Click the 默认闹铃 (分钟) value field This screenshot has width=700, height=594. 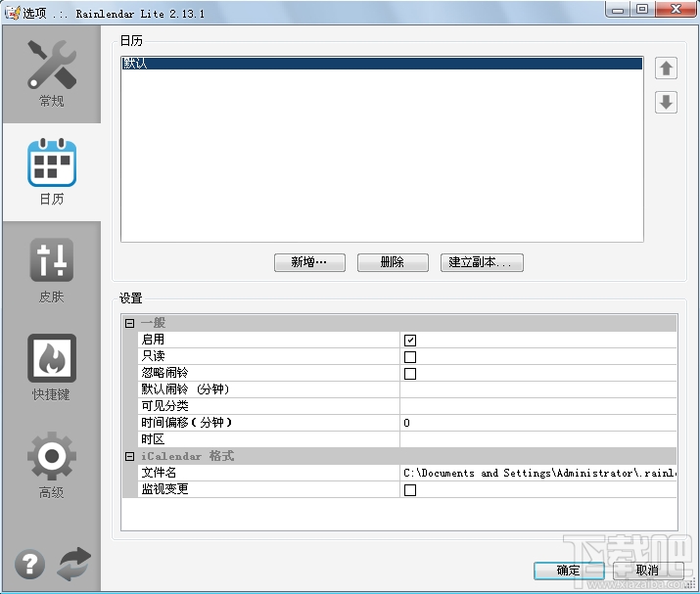click(537, 389)
